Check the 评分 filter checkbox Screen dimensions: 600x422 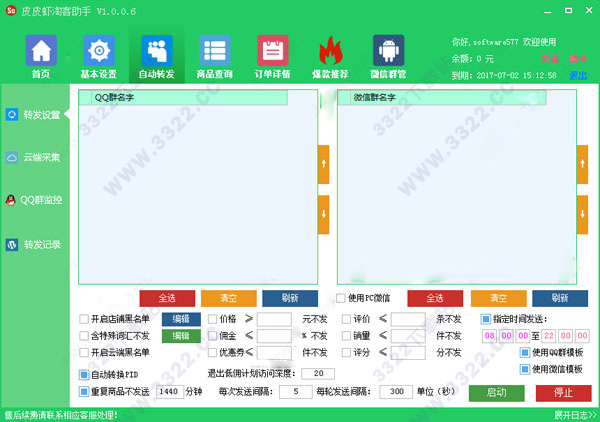coord(346,352)
